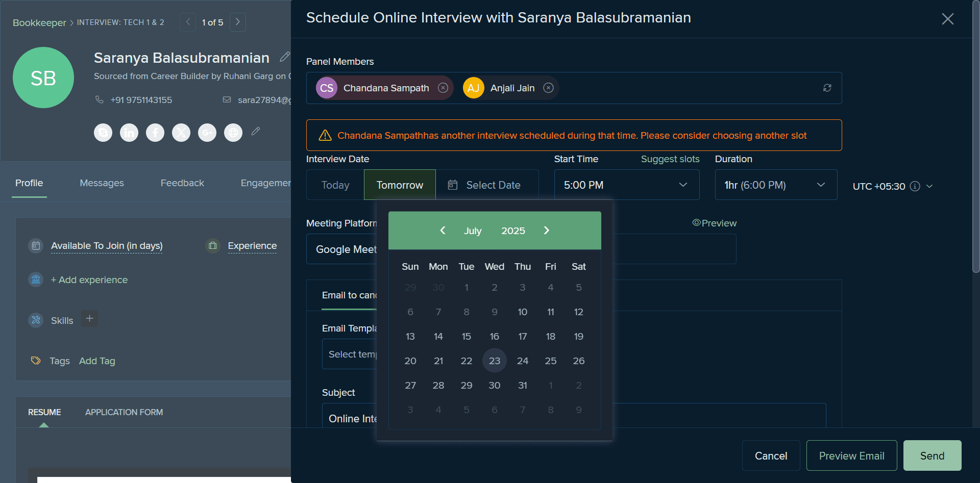
Task: Open the Duration 1hr dropdown
Action: pyautogui.click(x=776, y=185)
